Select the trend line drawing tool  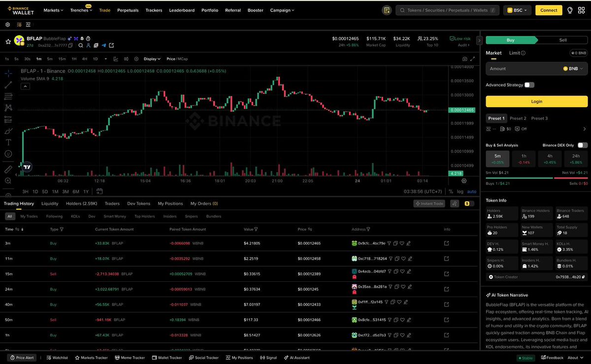[8, 85]
